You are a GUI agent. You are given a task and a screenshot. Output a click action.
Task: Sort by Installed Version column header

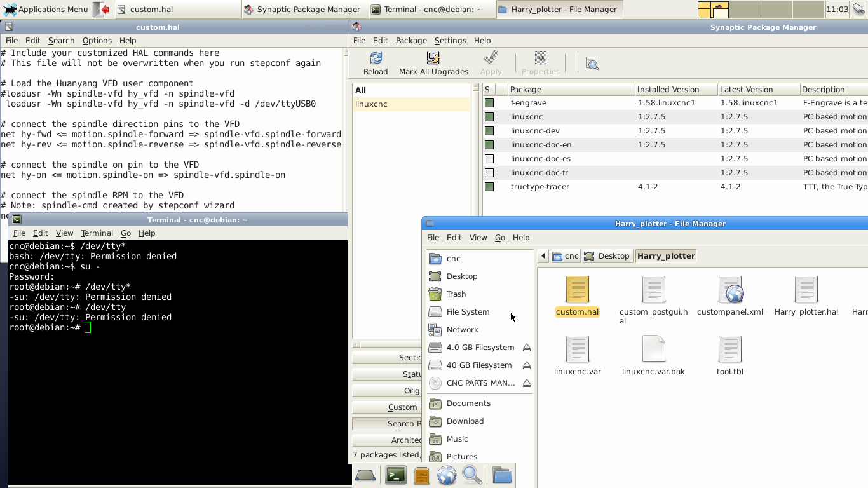[x=676, y=89]
